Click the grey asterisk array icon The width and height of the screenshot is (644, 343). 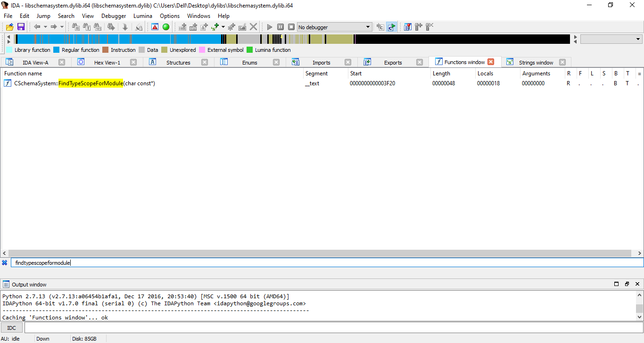pyautogui.click(x=231, y=27)
